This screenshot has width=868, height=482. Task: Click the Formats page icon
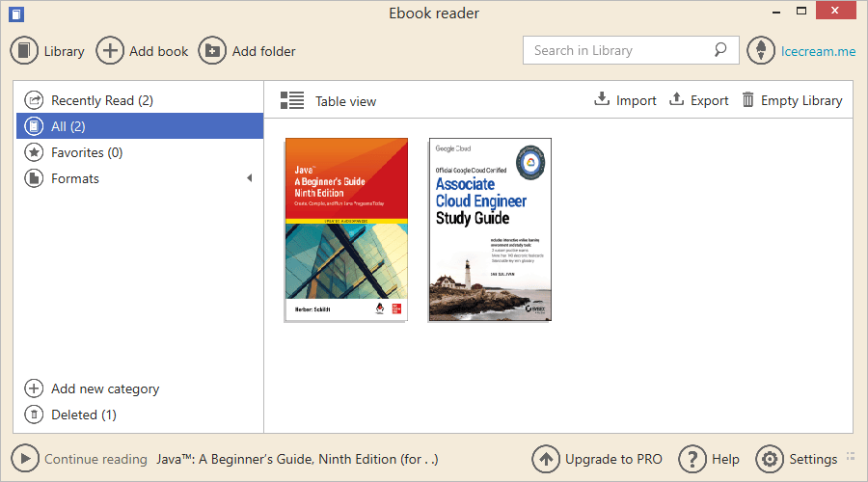(x=34, y=178)
